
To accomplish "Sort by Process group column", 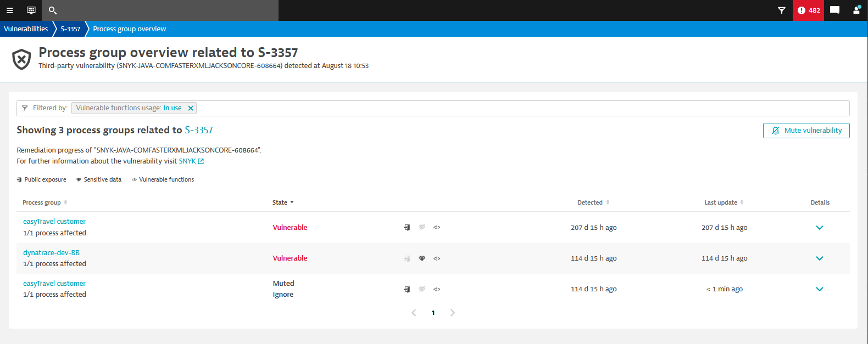I will pos(44,202).
